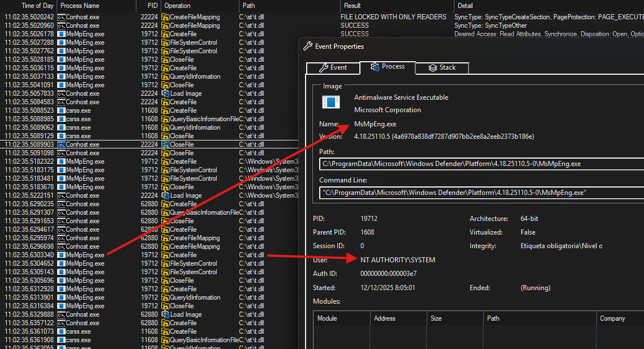The height and width of the screenshot is (349, 644).
Task: Switch to the Event tab
Action: click(x=333, y=67)
